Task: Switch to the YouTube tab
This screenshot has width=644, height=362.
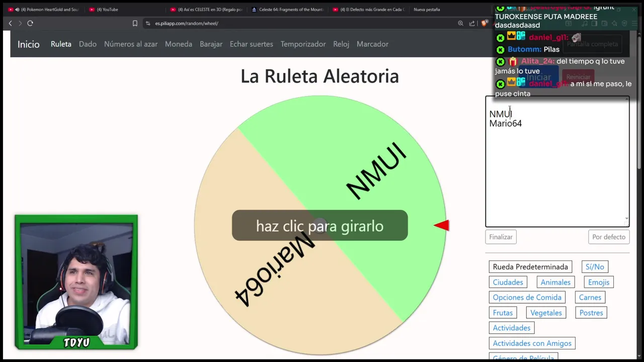Action: [107, 9]
